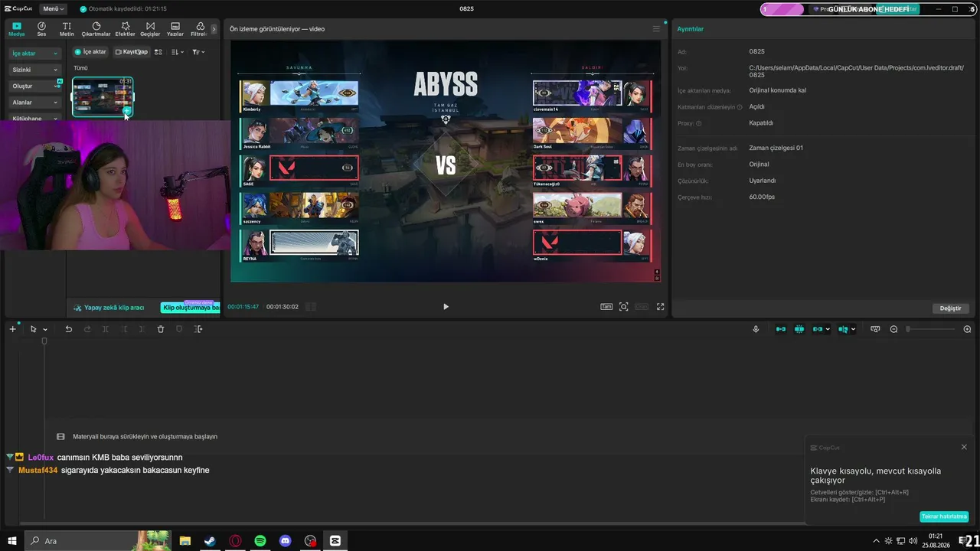Open the Ses audio tab
This screenshot has width=980, height=551.
pyautogui.click(x=41, y=29)
